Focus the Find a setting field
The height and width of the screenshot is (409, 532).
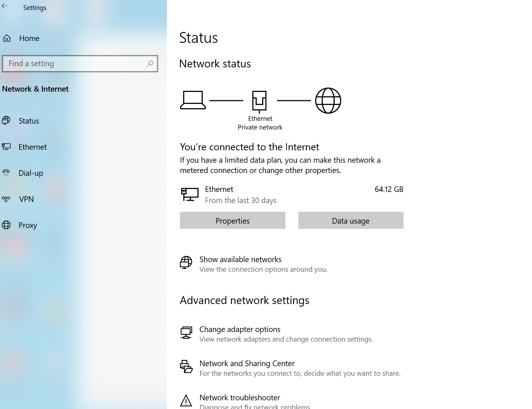pos(80,64)
